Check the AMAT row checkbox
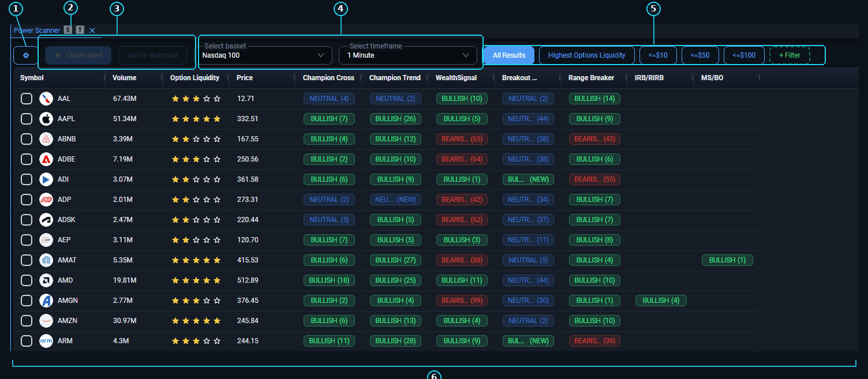868x379 pixels. tap(27, 260)
